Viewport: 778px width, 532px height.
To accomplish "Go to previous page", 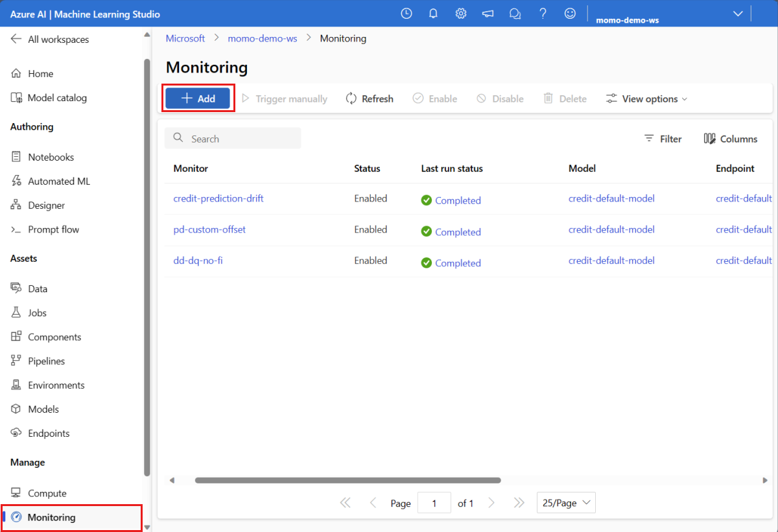I will pos(373,503).
